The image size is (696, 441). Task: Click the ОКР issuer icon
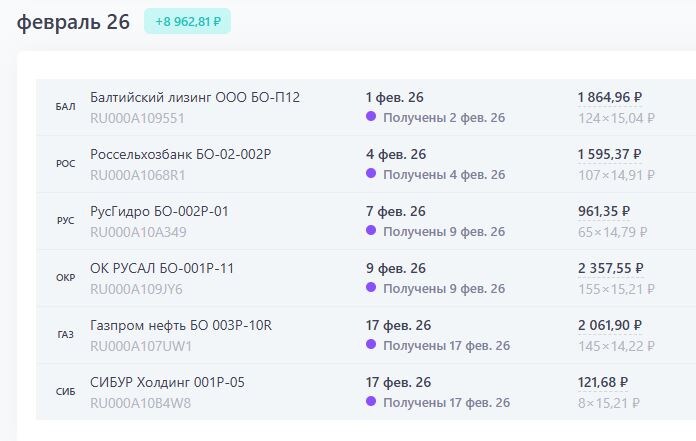click(x=65, y=278)
